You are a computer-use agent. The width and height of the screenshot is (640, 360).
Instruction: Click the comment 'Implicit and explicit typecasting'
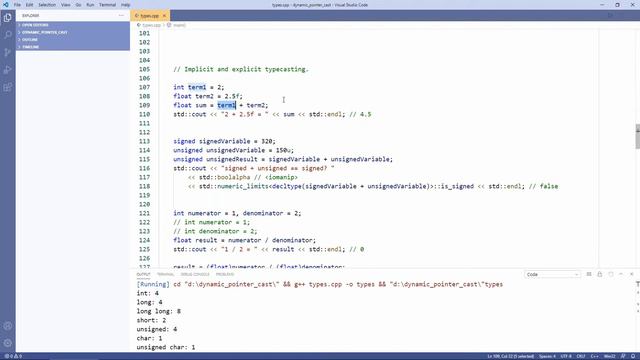[241, 69]
